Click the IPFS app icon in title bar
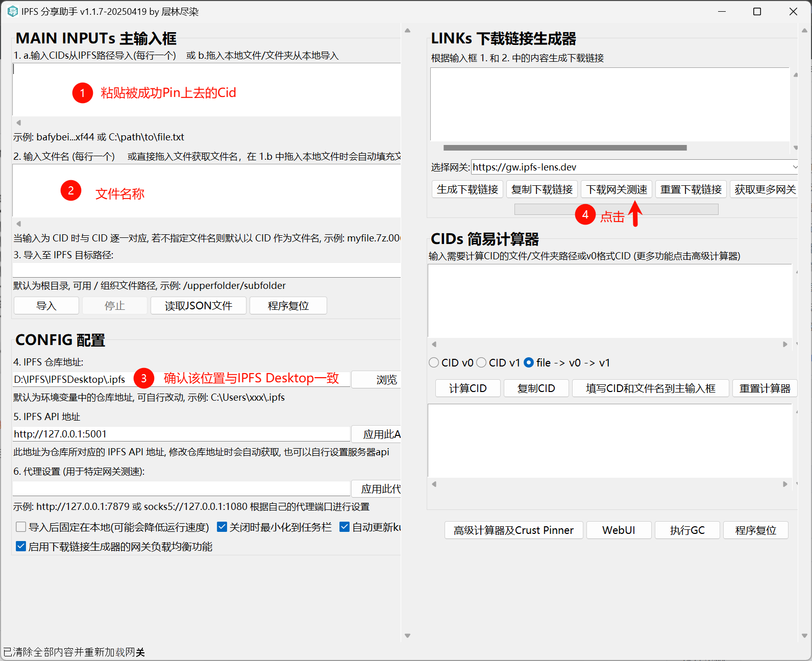This screenshot has width=812, height=661. coord(12,11)
